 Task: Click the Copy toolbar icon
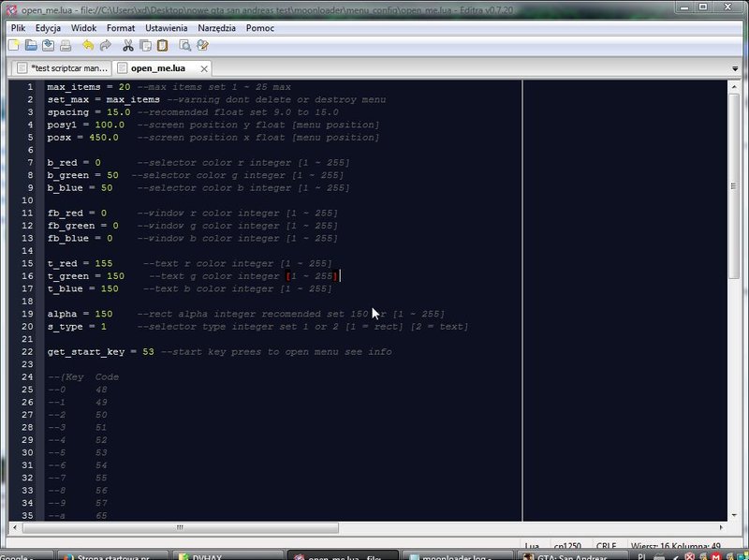tap(145, 45)
